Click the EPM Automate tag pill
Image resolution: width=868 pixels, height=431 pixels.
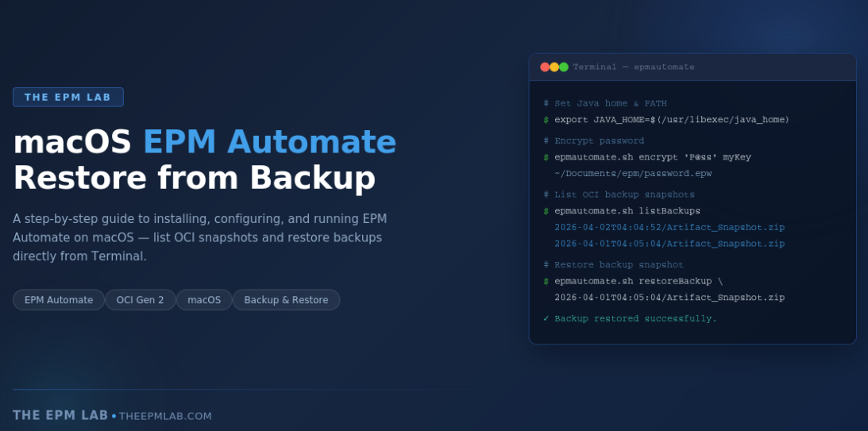pyautogui.click(x=59, y=300)
